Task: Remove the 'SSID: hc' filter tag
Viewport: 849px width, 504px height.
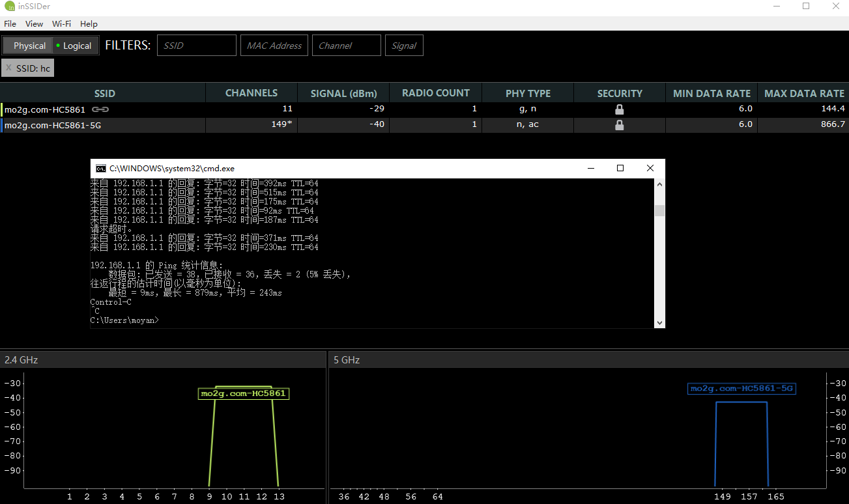Action: point(8,68)
